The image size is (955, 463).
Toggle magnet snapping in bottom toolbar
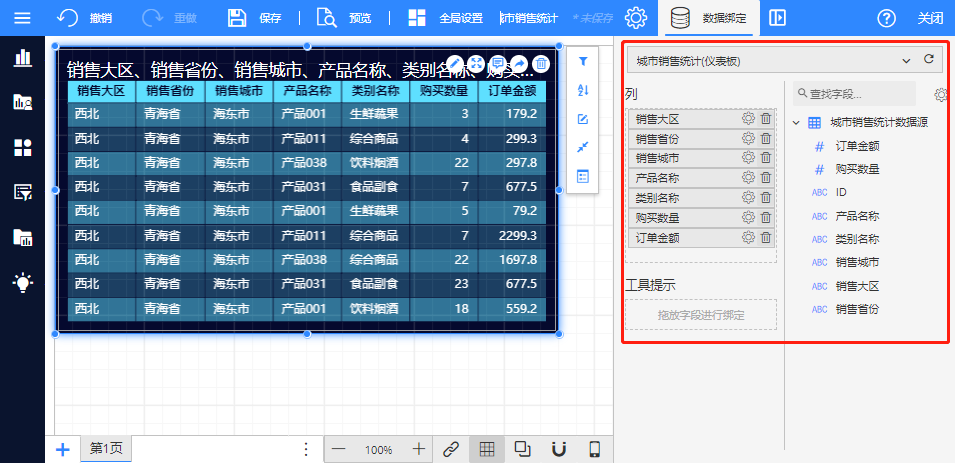(x=559, y=449)
